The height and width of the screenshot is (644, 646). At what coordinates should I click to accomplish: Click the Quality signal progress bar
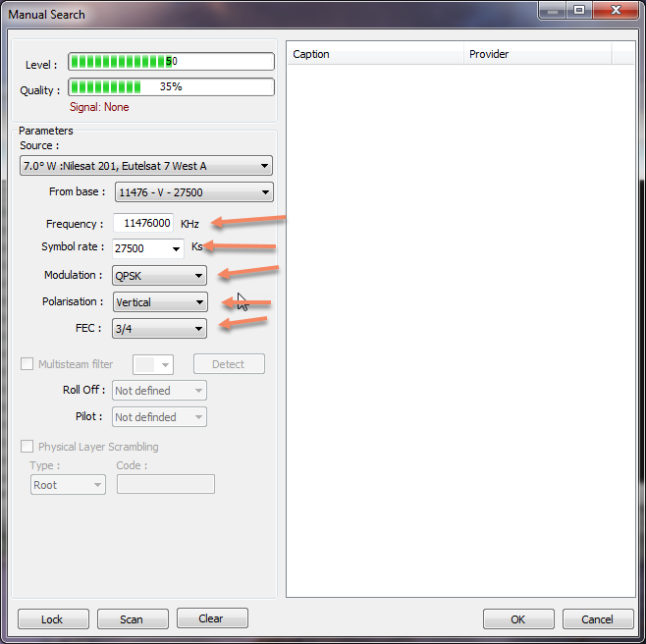coord(171,87)
